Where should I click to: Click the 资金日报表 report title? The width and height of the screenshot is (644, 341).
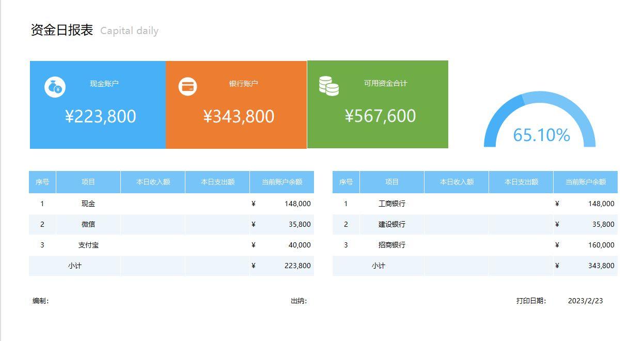(x=62, y=30)
